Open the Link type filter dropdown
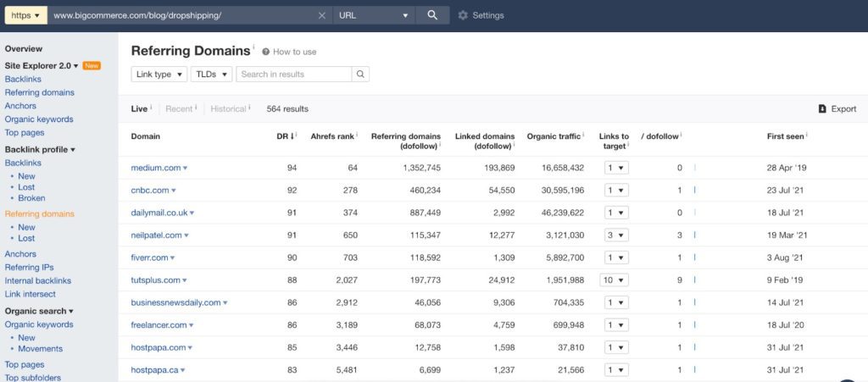Image resolution: width=868 pixels, height=382 pixels. click(x=159, y=74)
